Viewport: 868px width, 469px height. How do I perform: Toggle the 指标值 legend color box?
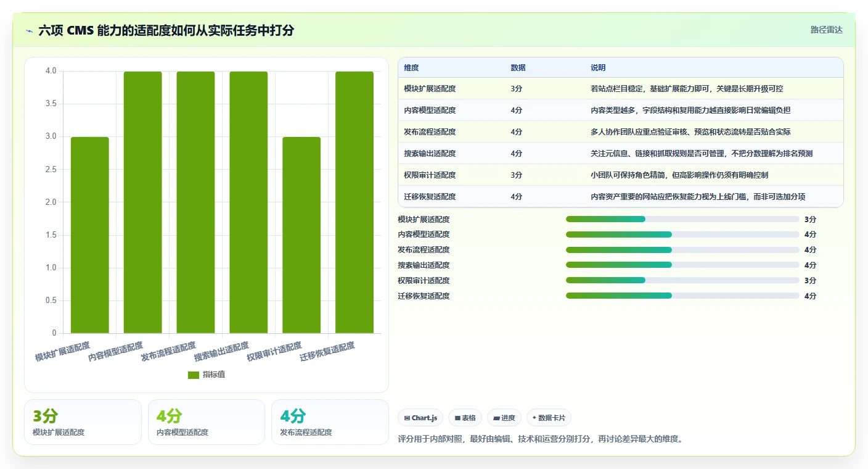click(x=194, y=375)
